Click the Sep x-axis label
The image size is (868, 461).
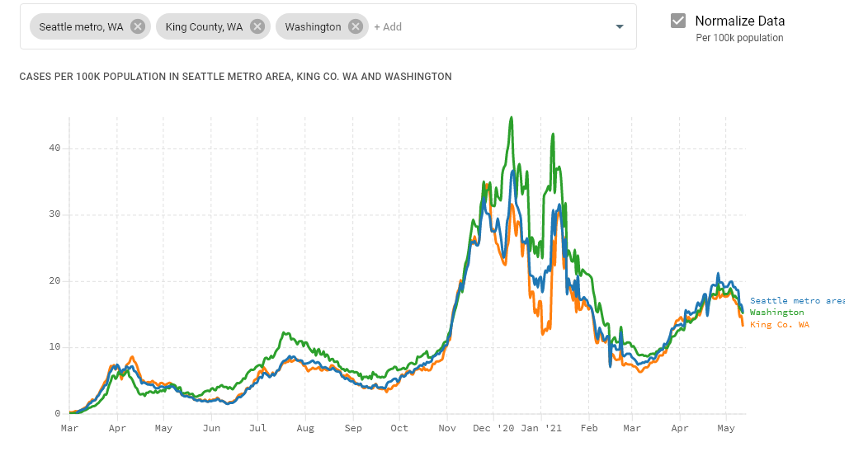coord(352,428)
